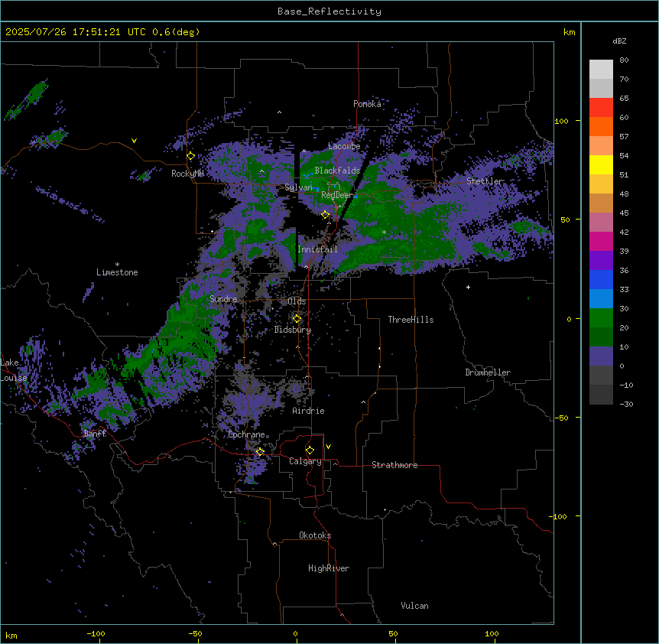Click the Vulcan town label

415,606
